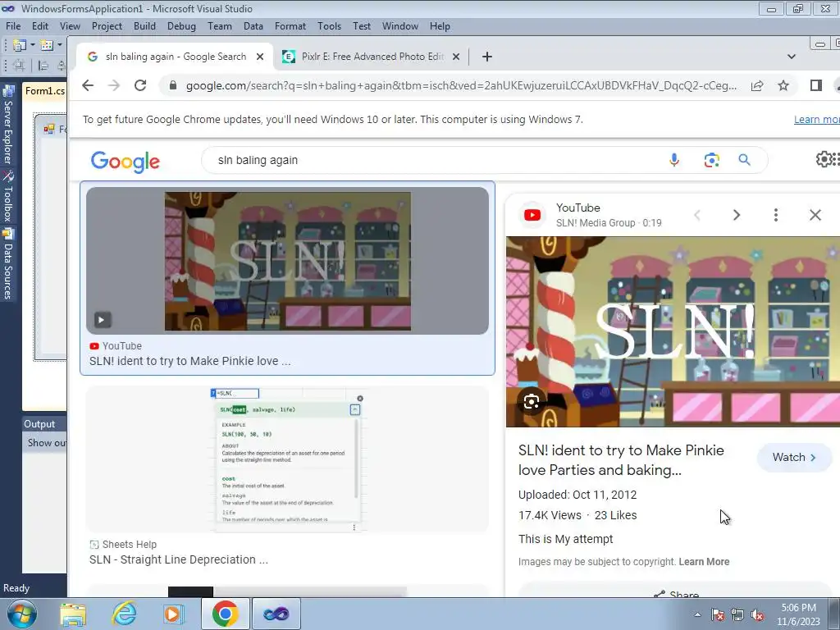Viewport: 840px width, 630px height.
Task: Click the blue magnifier search icon
Action: (744, 160)
